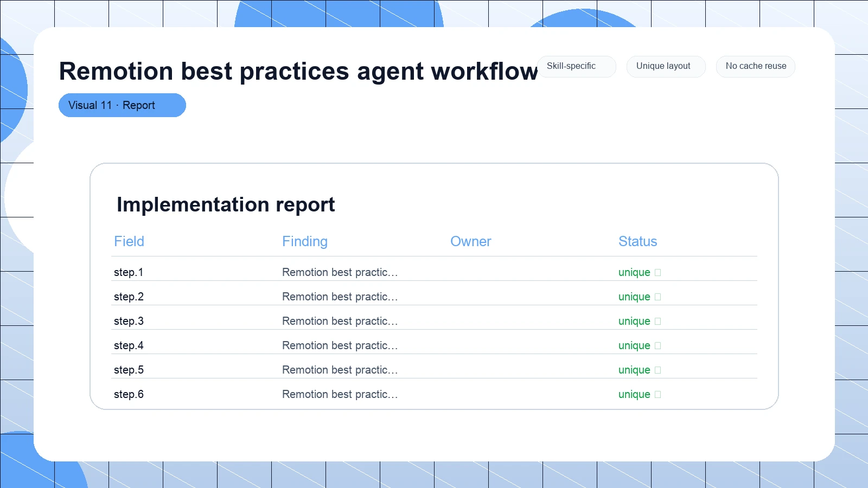
Task: Click the unique status in step.2 row
Action: tap(640, 297)
